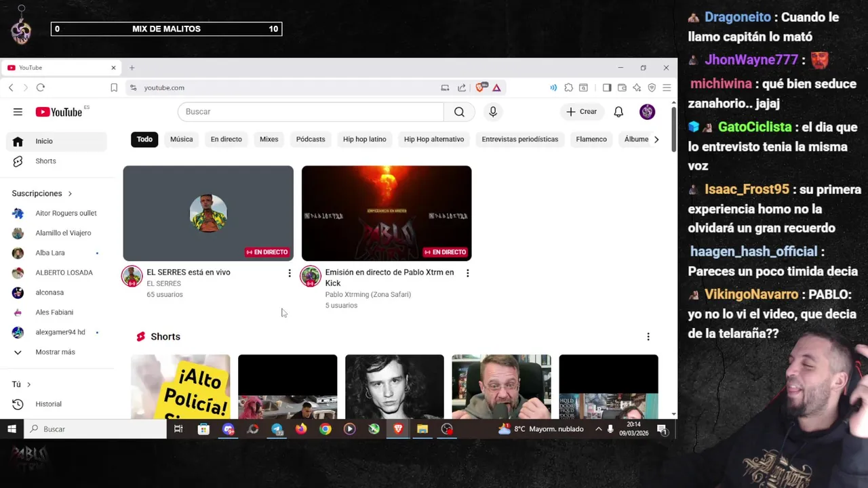The image size is (868, 488).
Task: Open EL SERRES live stream thumbnail
Action: [x=208, y=213]
